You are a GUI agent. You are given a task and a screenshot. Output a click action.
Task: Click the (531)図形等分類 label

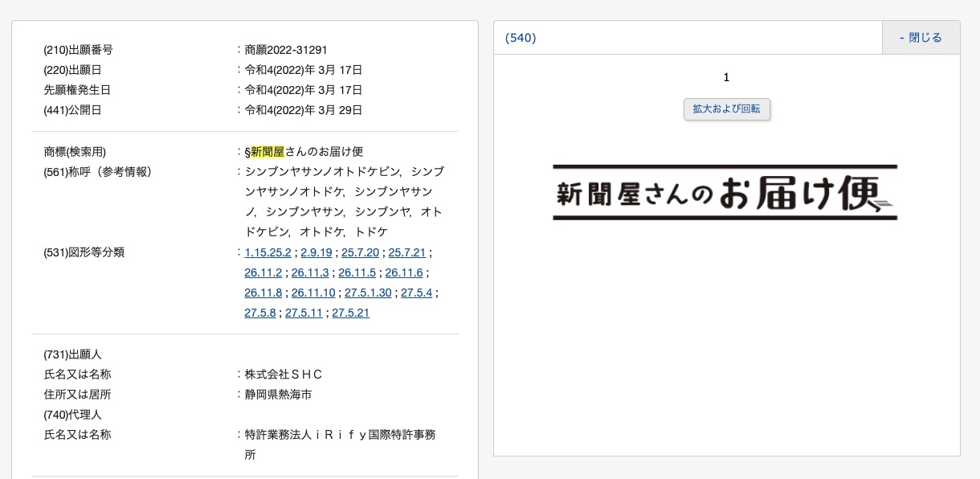point(84,252)
